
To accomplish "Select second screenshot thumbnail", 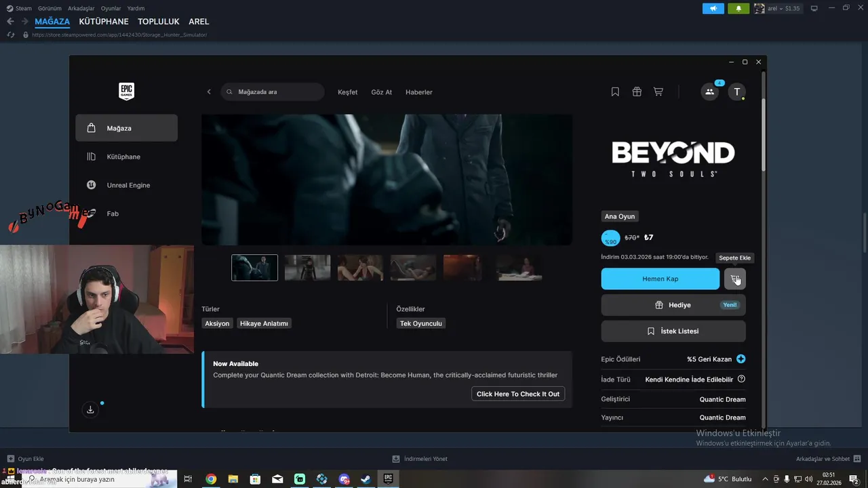I will tap(307, 268).
